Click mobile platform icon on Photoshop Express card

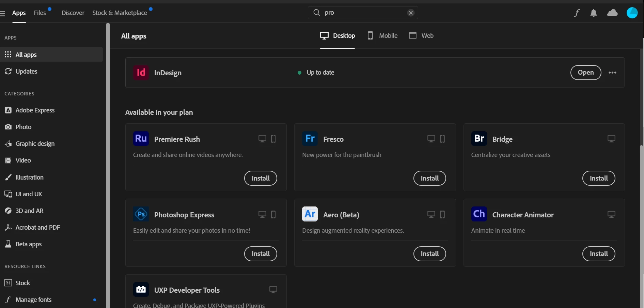(273, 214)
